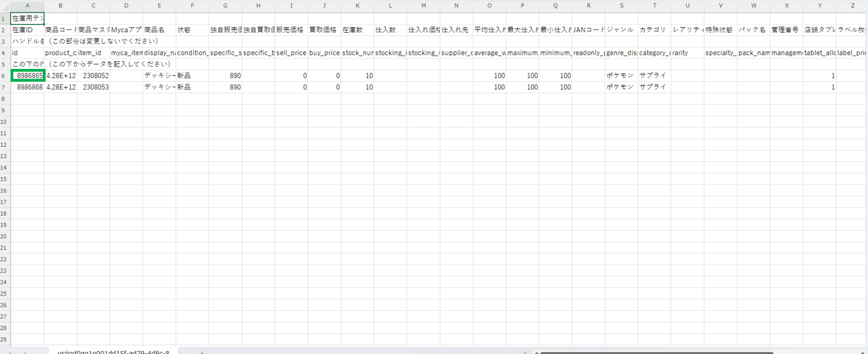Click item_id value 2308052
868x354 pixels.
coord(93,75)
